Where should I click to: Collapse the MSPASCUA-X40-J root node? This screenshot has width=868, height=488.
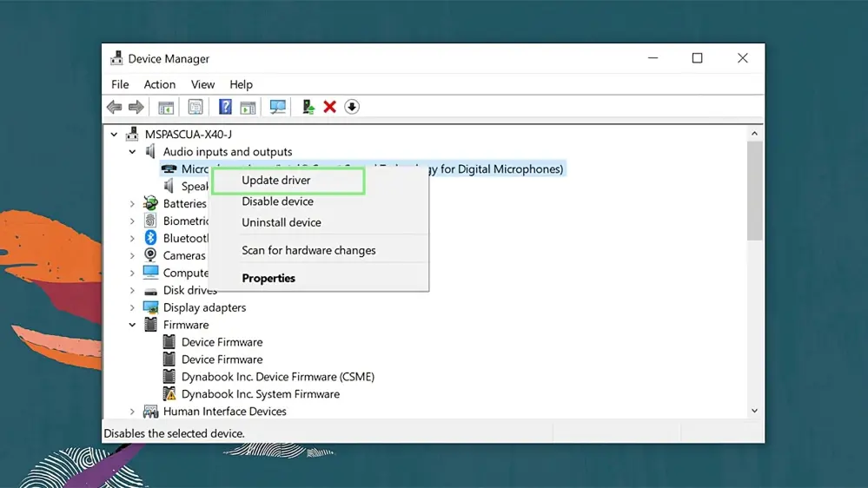click(114, 134)
